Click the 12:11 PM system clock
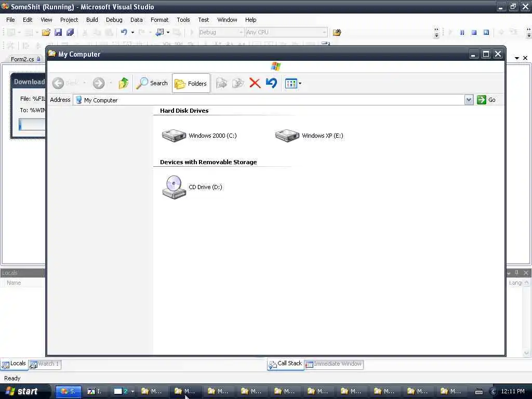Image resolution: width=532 pixels, height=399 pixels. tap(513, 391)
